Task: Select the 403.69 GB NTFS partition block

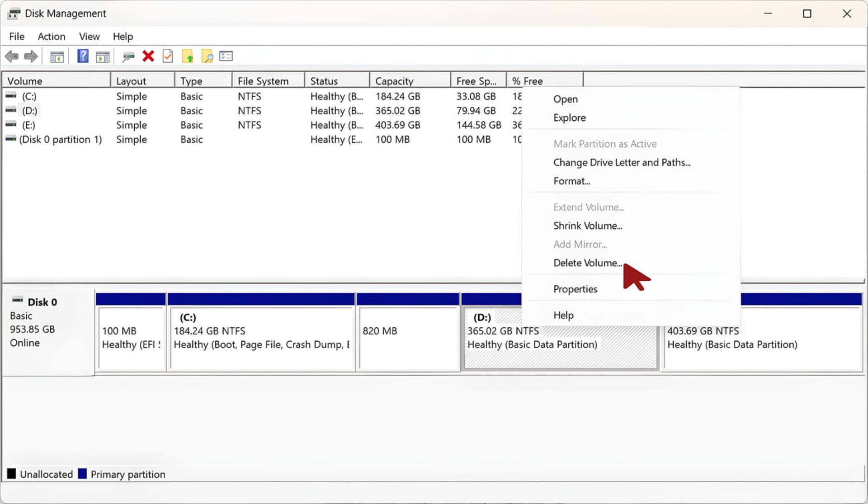Action: click(x=762, y=344)
